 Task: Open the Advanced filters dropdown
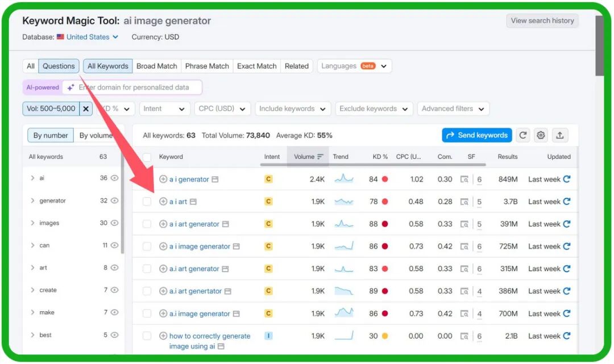453,108
